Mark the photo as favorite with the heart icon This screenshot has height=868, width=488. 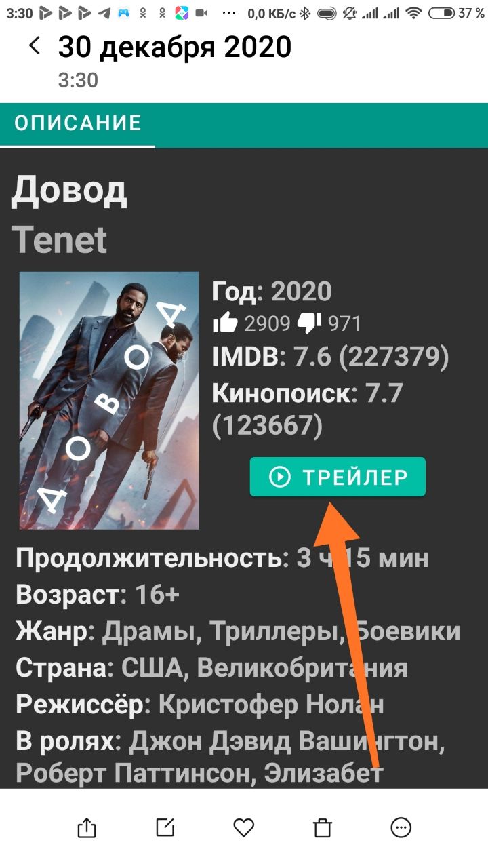point(243,827)
